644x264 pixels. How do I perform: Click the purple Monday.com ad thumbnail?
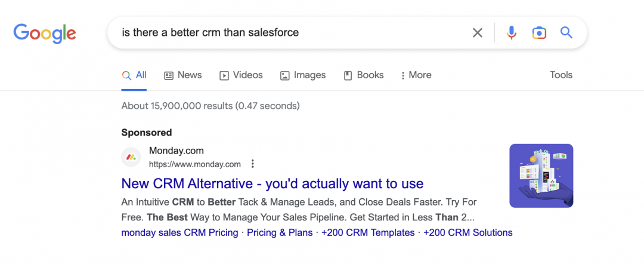coord(541,176)
